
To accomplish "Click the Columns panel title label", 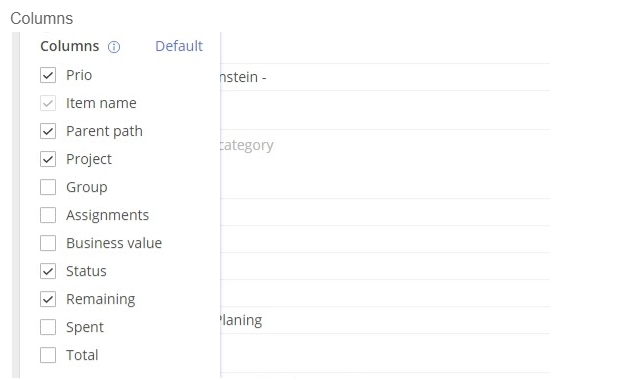I will point(70,46).
